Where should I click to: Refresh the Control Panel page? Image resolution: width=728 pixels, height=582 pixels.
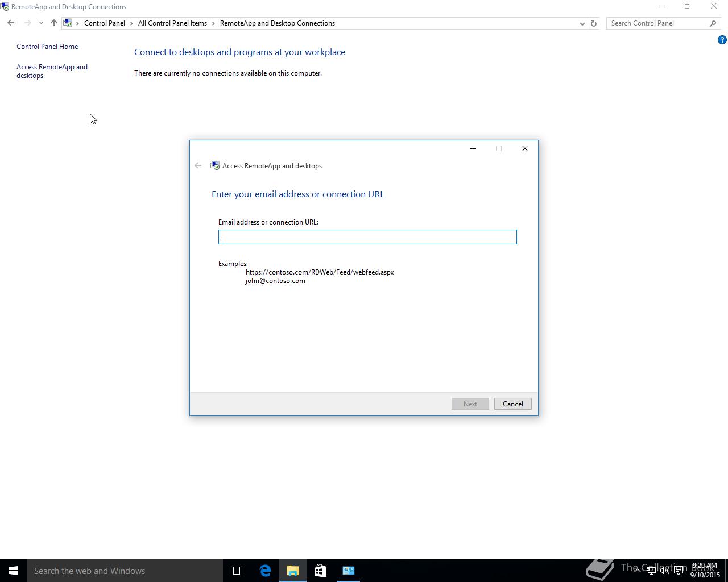click(594, 23)
